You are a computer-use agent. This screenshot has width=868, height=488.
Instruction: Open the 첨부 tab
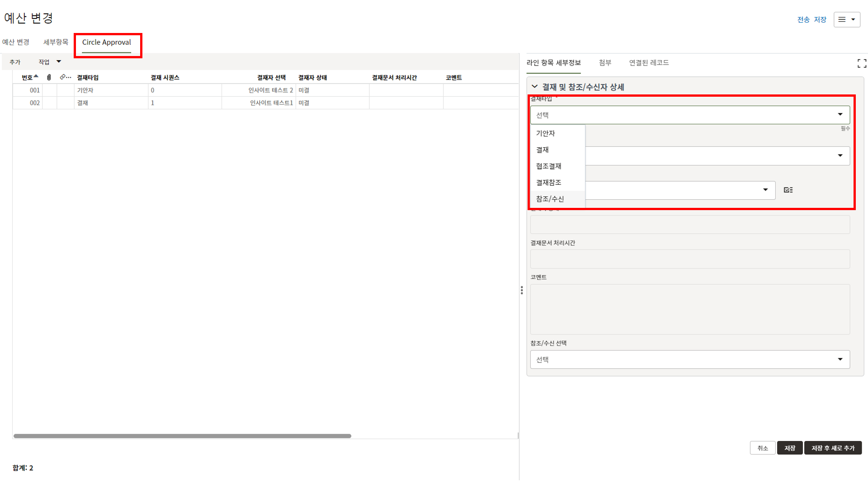pyautogui.click(x=605, y=63)
